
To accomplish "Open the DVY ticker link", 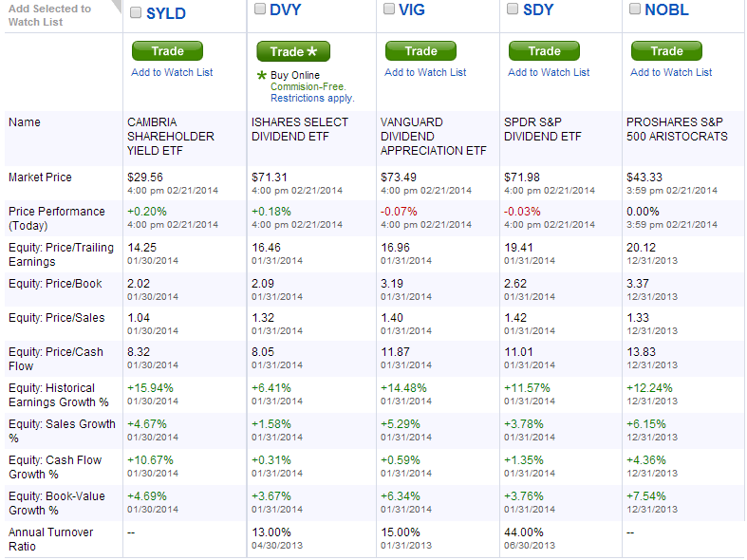I will point(286,9).
